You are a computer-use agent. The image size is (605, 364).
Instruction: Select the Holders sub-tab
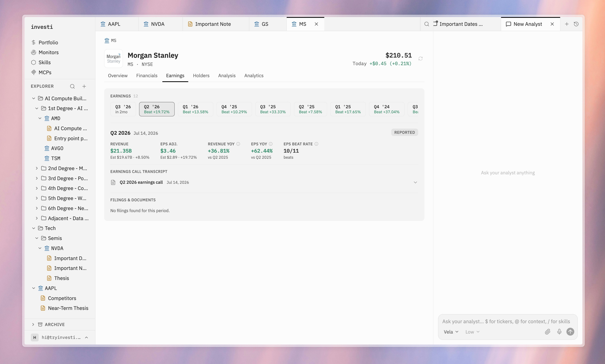(x=201, y=75)
